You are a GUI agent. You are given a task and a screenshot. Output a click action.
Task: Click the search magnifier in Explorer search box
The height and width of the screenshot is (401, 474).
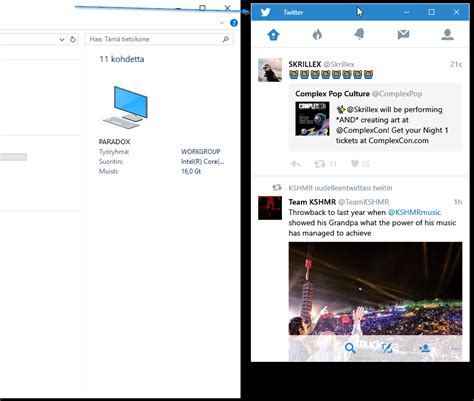[x=226, y=39]
